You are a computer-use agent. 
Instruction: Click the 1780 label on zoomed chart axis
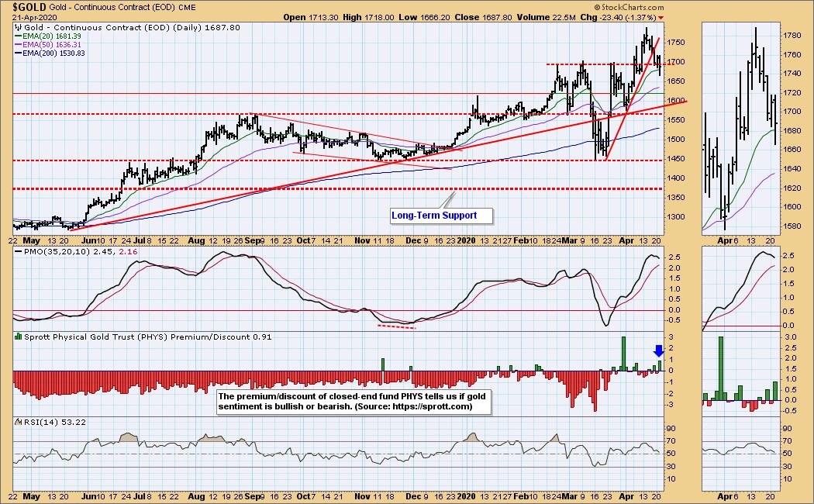[792, 36]
